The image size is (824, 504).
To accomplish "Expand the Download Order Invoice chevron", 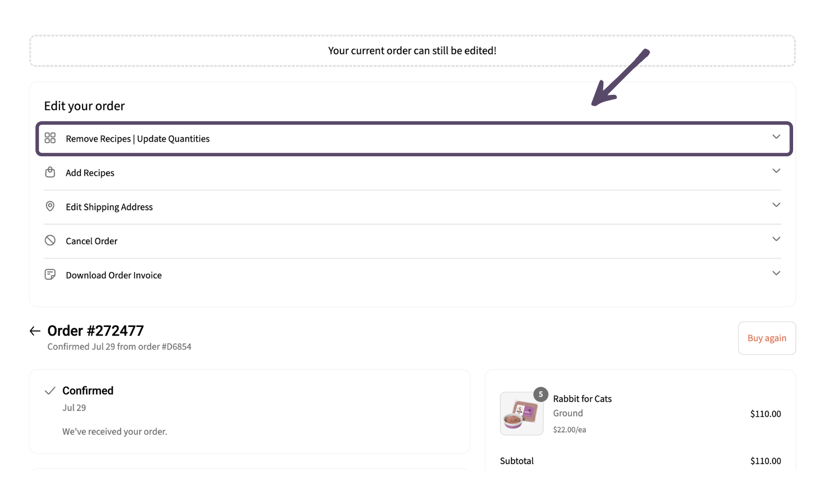I will pos(776,273).
